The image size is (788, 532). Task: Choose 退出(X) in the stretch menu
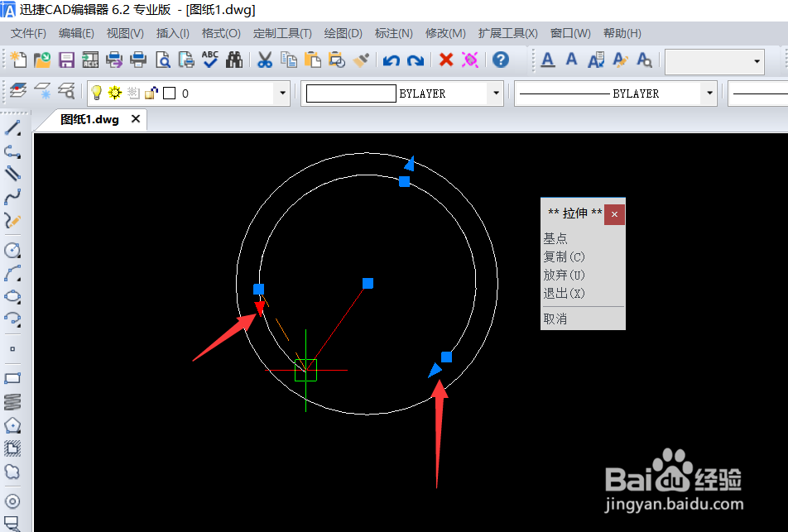(564, 293)
